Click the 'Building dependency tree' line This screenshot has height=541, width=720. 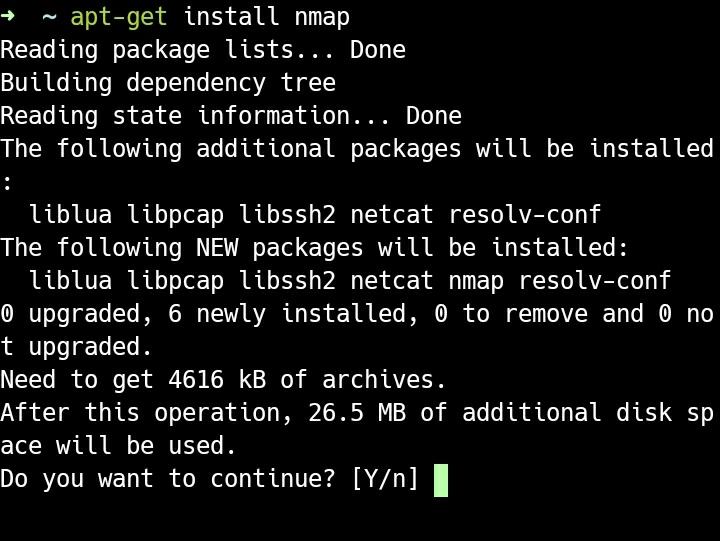point(168,83)
